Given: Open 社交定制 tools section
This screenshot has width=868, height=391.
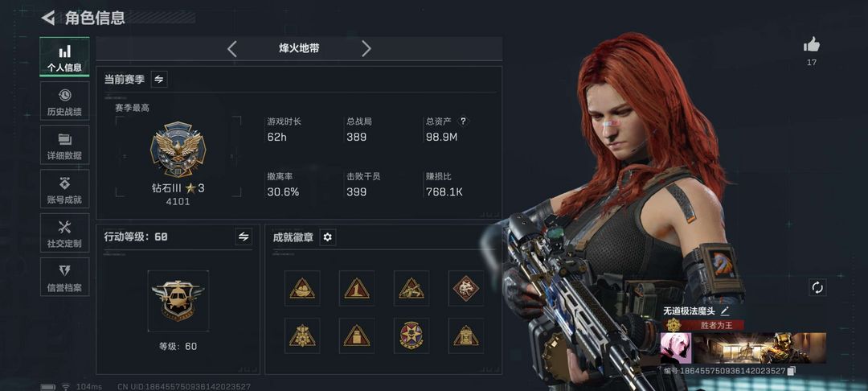Looking at the screenshot, I should 65,233.
